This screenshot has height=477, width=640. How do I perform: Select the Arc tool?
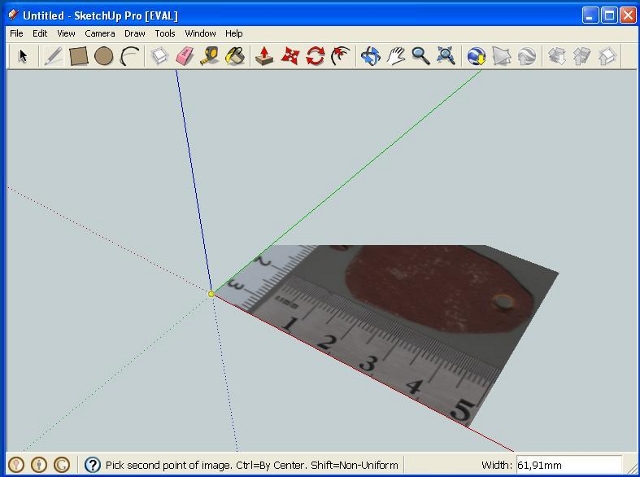click(x=129, y=56)
